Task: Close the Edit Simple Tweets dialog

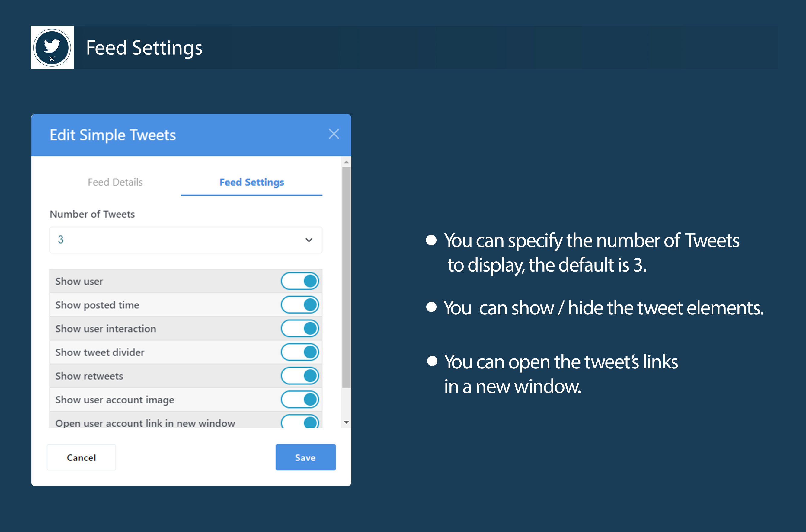Action: point(334,134)
